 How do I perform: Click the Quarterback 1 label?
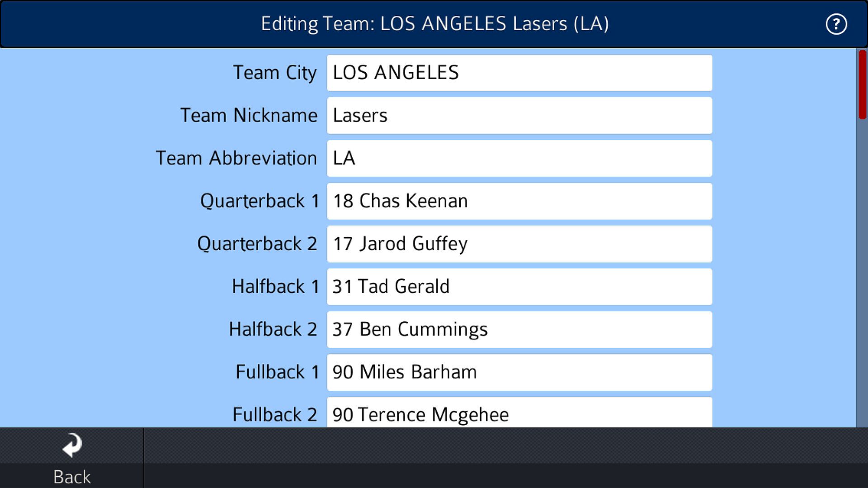[259, 201]
